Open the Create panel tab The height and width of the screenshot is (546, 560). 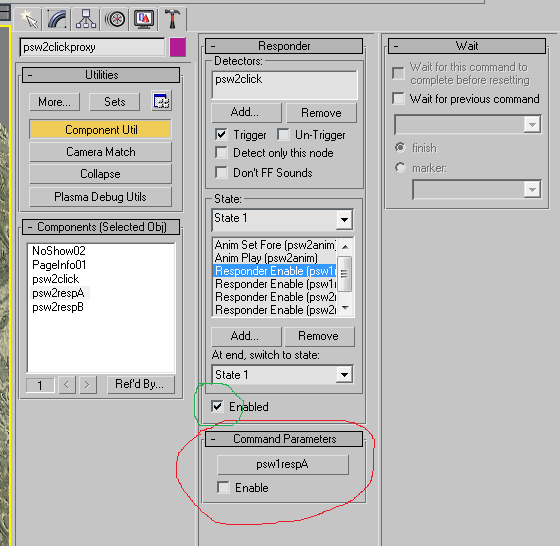(29, 19)
